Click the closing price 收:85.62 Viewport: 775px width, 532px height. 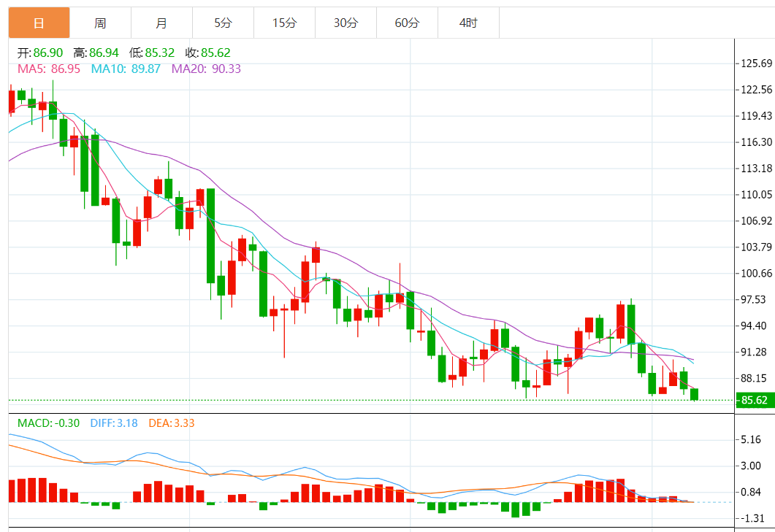pyautogui.click(x=207, y=53)
